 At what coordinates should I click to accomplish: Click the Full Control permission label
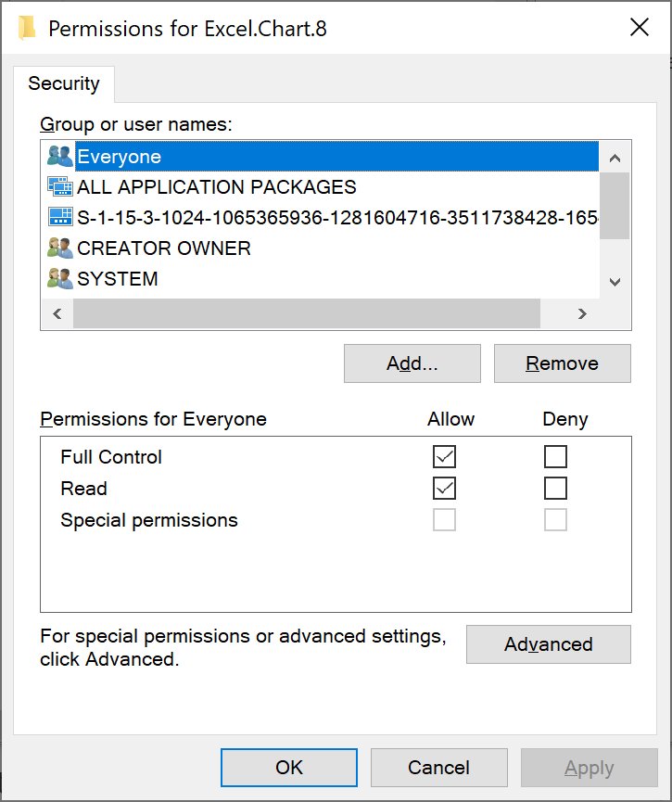(111, 457)
